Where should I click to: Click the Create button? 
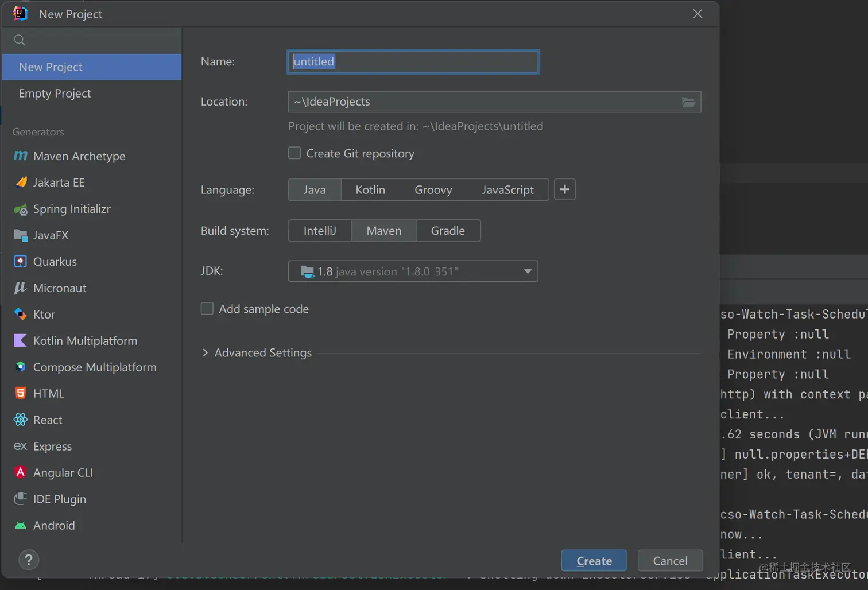594,561
